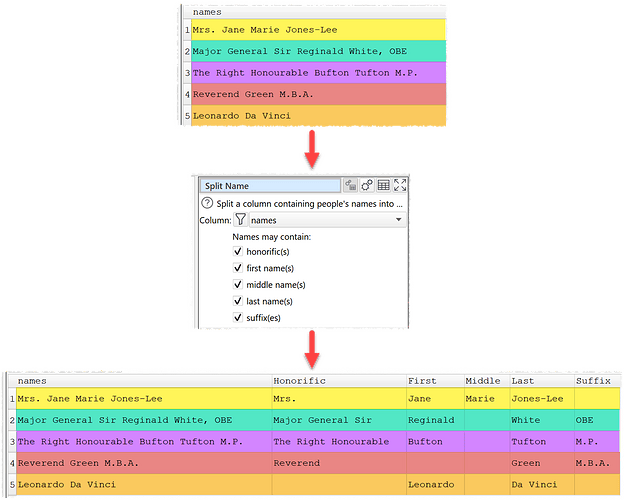This screenshot has width=624, height=500.
Task: Open transform settings gears icon
Action: 367,186
